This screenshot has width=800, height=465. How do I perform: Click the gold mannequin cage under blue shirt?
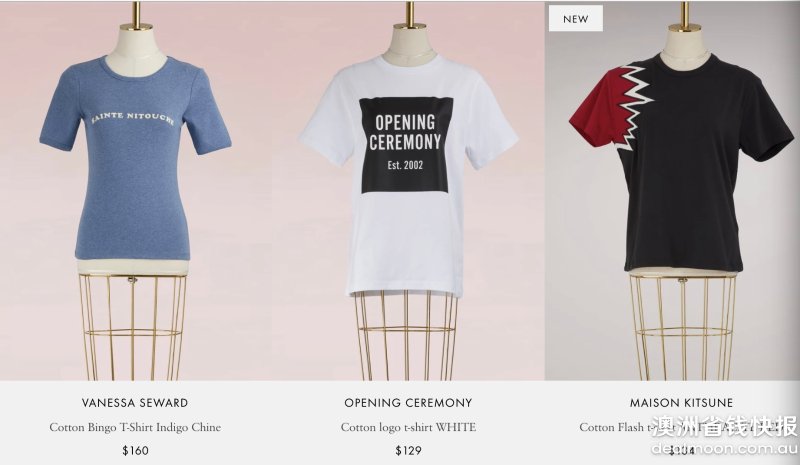click(x=133, y=327)
